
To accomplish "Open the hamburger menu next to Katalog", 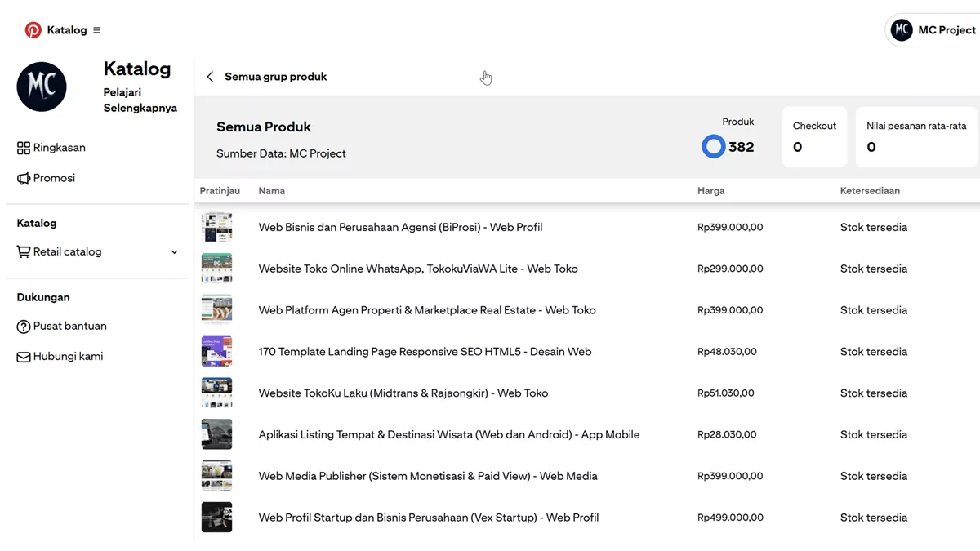I will click(97, 30).
